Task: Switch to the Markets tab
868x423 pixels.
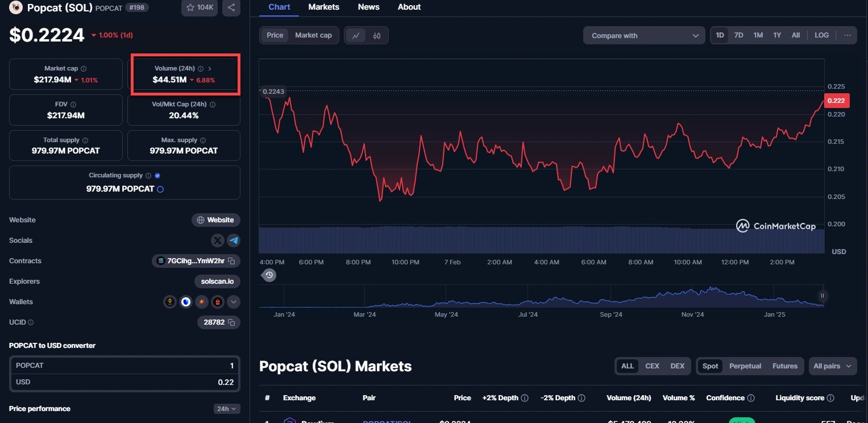Action: (x=323, y=7)
